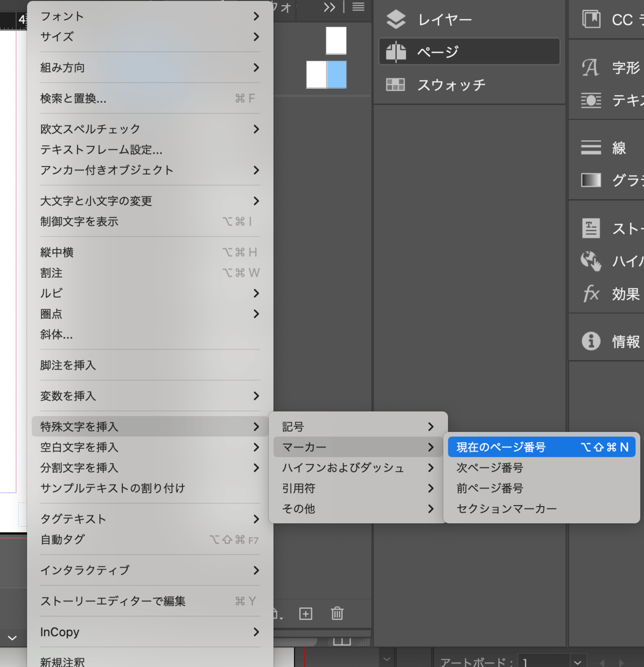This screenshot has width=644, height=667.
Task: Open the スウォッチ (Swatches) panel icon
Action: pyautogui.click(x=395, y=85)
